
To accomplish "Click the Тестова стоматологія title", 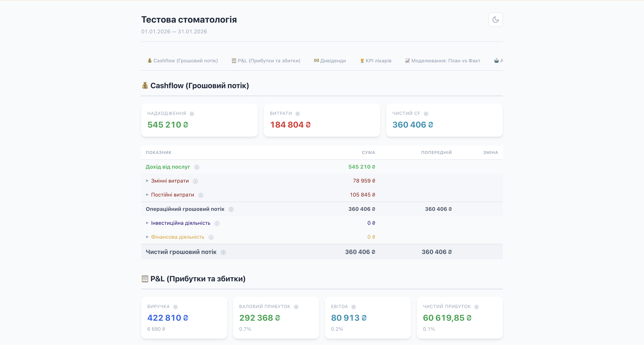I will (189, 20).
